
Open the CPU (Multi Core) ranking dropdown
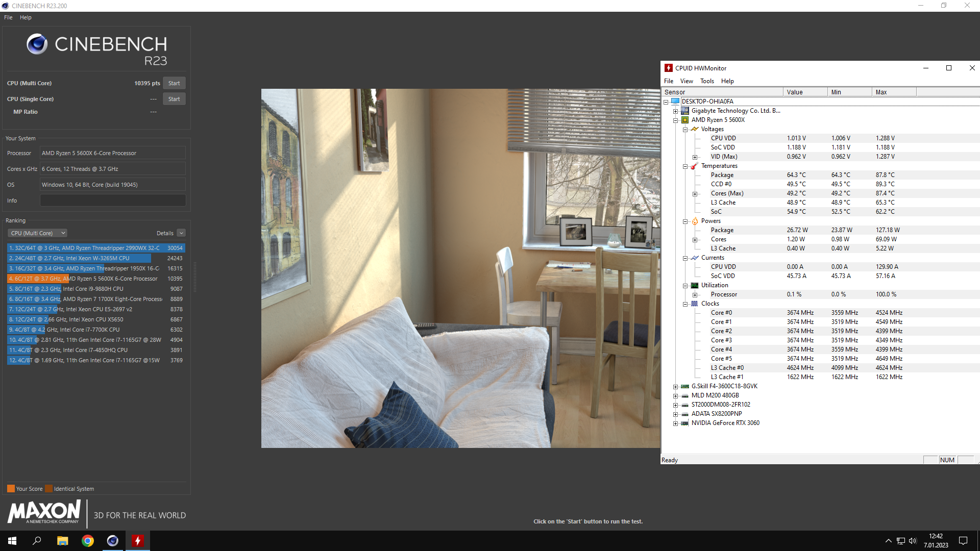[x=37, y=233]
